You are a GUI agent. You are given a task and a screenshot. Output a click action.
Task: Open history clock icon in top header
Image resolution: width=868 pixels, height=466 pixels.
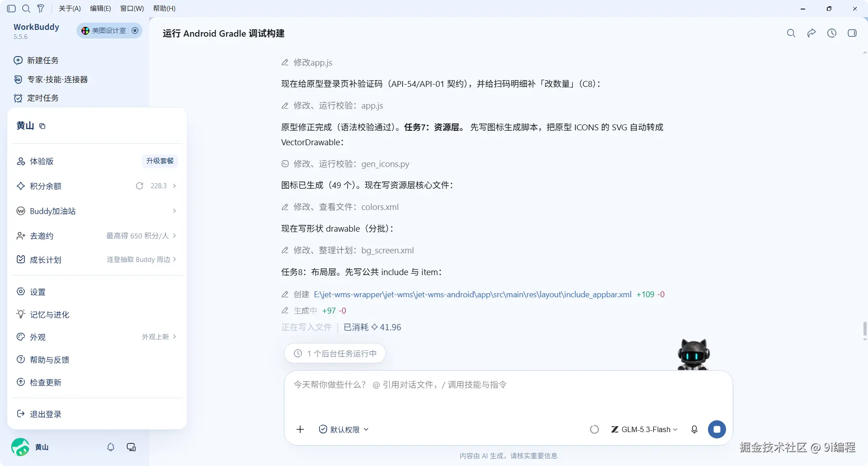(x=832, y=33)
